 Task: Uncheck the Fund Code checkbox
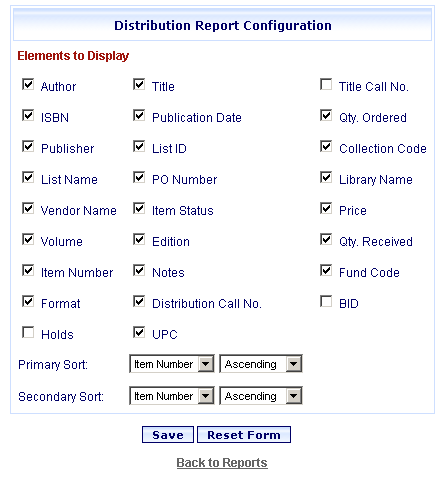[x=326, y=271]
